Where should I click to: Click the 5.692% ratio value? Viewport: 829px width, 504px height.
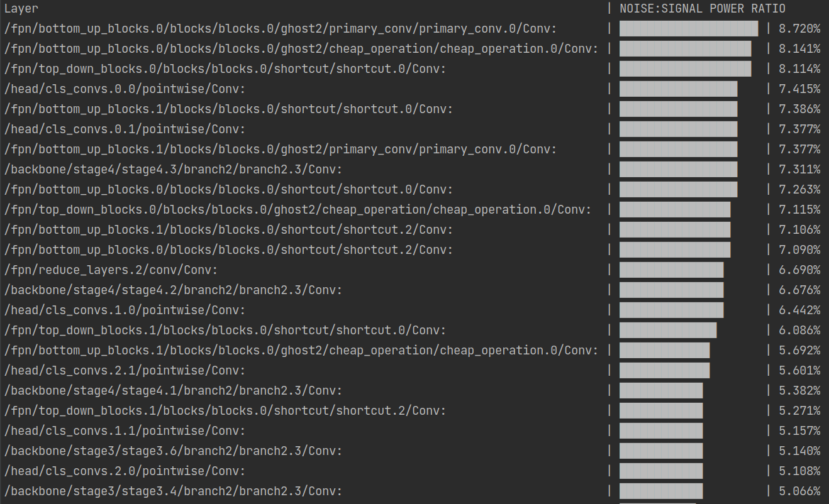tap(799, 351)
